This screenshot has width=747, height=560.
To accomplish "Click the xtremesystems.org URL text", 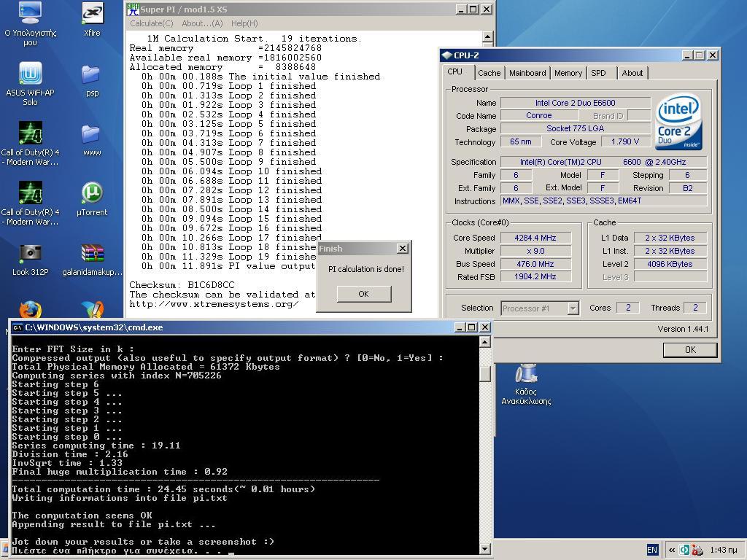I will (214, 304).
